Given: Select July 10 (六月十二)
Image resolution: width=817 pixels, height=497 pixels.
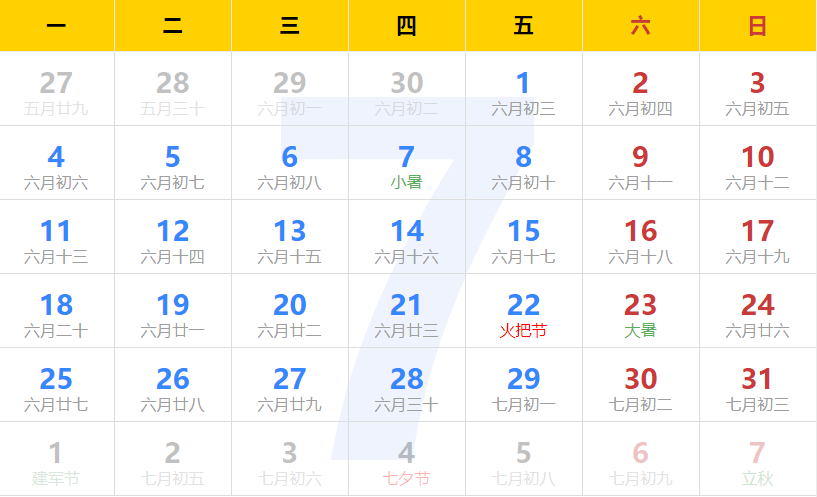Looking at the screenshot, I should pos(758,163).
